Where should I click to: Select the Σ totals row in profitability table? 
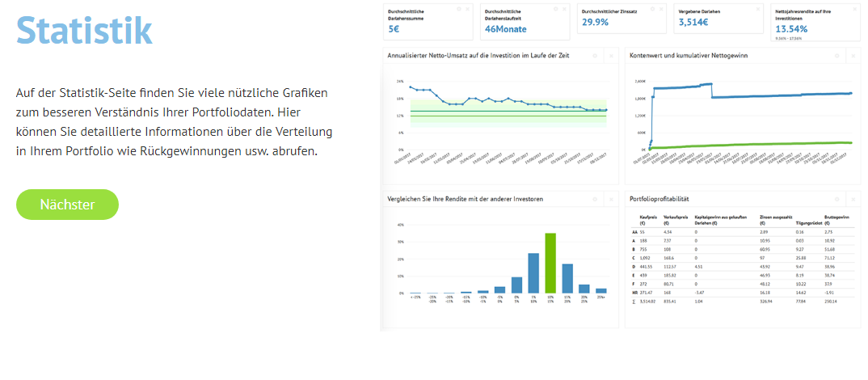tap(743, 301)
